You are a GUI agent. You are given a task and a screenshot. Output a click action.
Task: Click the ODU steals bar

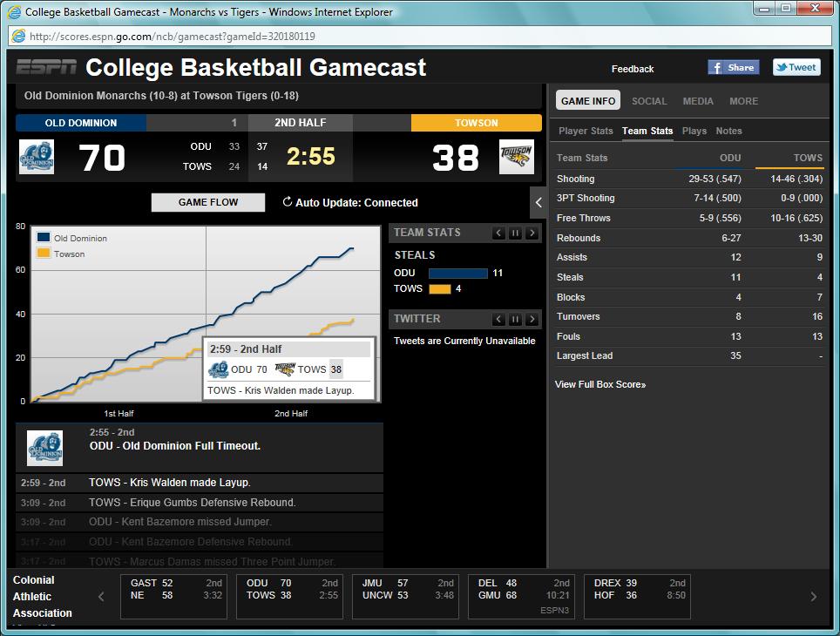click(x=458, y=274)
